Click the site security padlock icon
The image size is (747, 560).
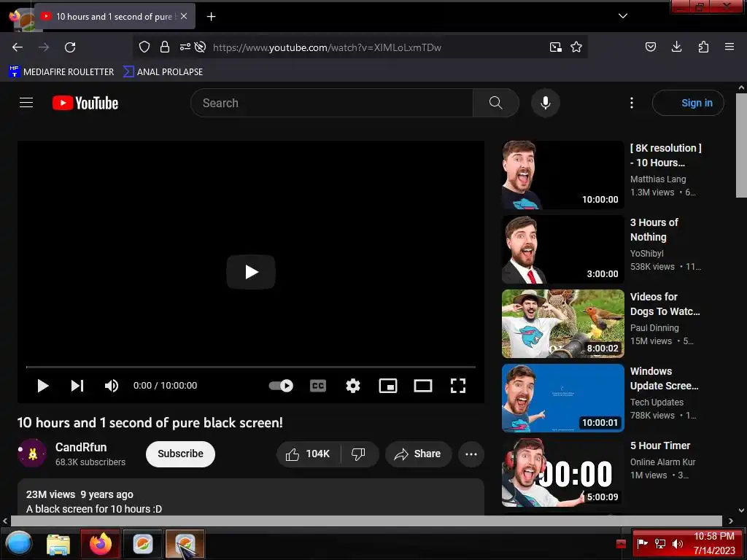click(165, 47)
